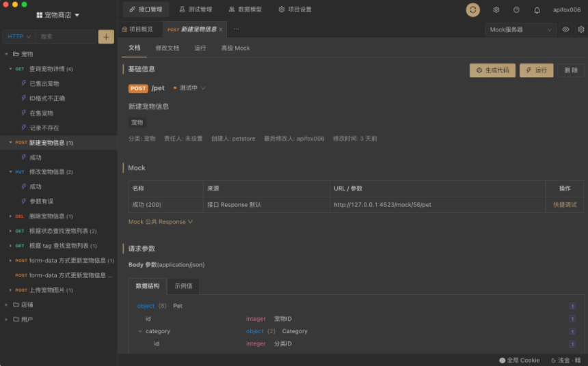Click lightning icon of 记录不存在 case
Screen dimensions: 588x366
[x=24, y=128]
